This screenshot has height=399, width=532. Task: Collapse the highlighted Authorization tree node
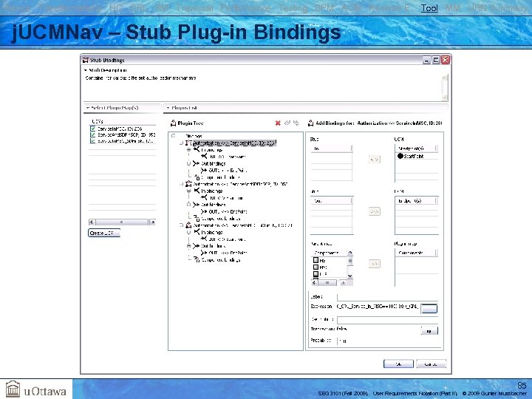pyautogui.click(x=181, y=143)
